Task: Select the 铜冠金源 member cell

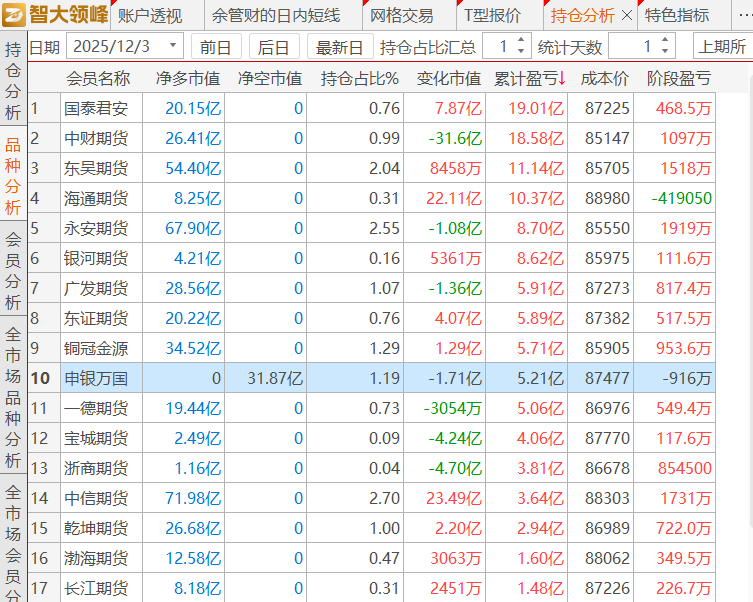Action: tap(101, 348)
